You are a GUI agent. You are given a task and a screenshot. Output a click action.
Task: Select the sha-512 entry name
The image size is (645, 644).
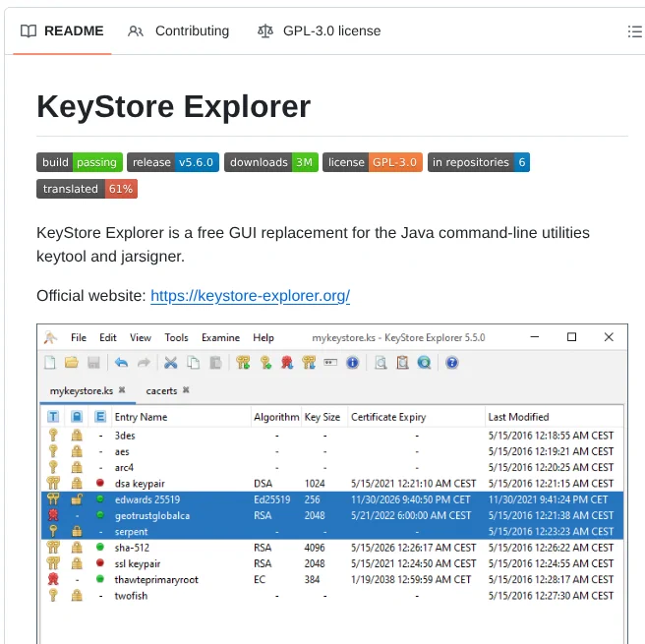132,548
